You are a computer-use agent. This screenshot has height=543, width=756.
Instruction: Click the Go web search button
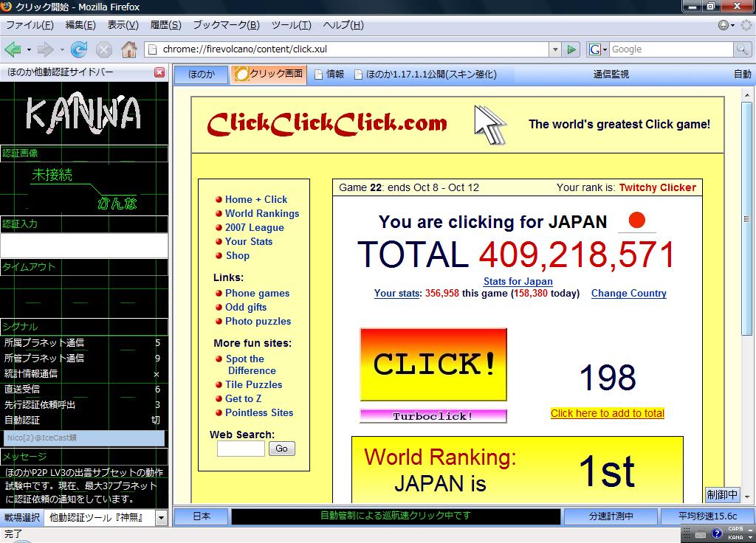[281, 449]
